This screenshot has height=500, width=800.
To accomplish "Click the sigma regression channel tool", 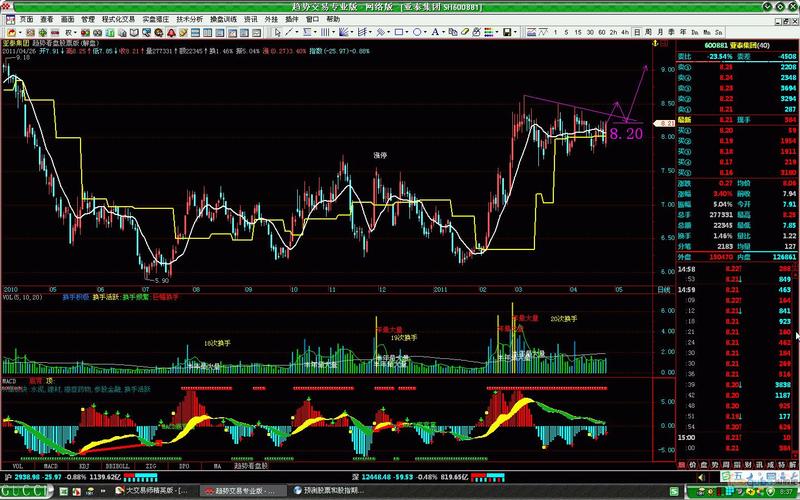I will (x=307, y=32).
